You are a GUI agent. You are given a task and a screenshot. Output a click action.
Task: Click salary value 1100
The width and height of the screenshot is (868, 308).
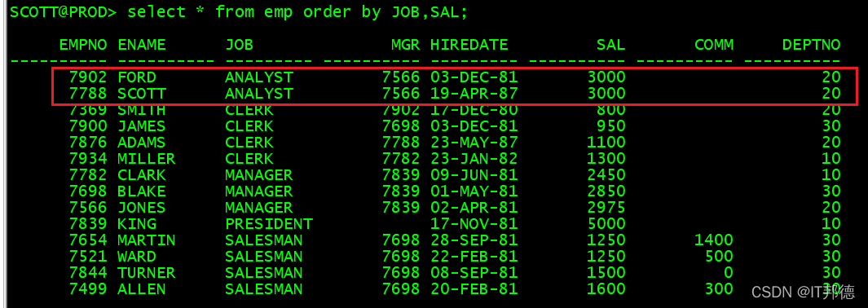pyautogui.click(x=606, y=143)
